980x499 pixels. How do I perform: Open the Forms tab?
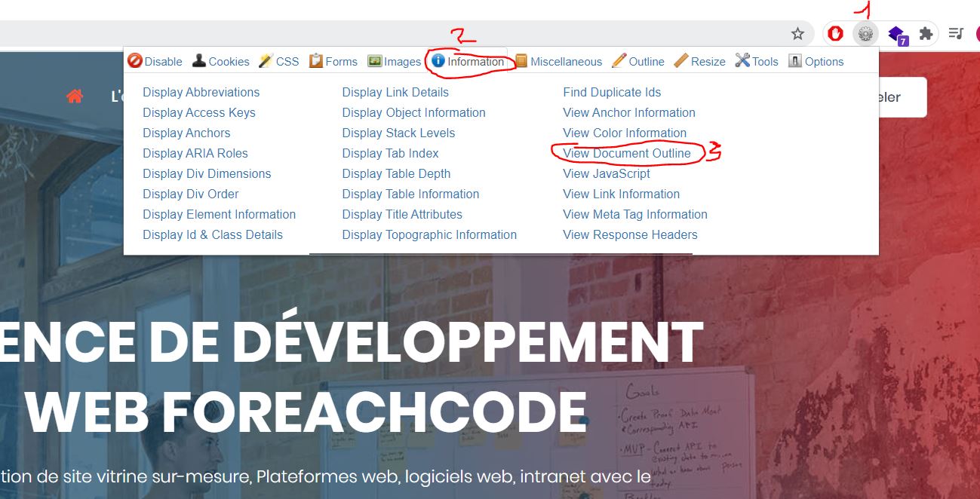click(333, 61)
